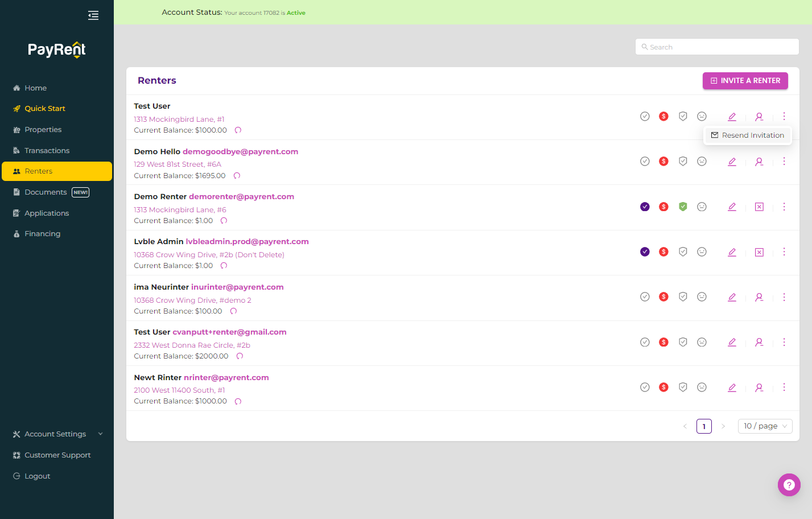Screen dimensions: 812x519
Task: Toggle check circle for cvanputt+renter Test User
Action: pyautogui.click(x=645, y=342)
